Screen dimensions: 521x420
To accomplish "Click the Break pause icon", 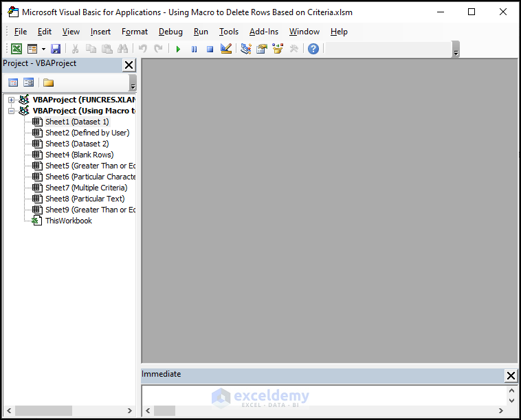I will (x=194, y=49).
